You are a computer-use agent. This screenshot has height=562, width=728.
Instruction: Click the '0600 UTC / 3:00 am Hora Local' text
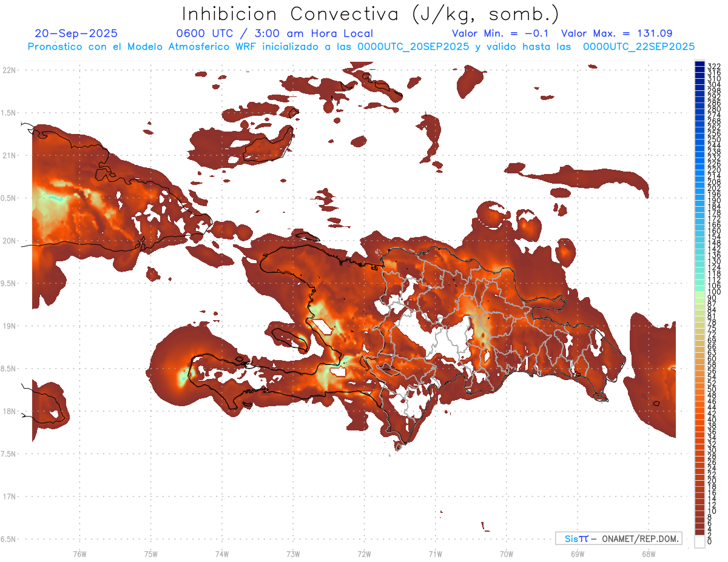tap(274, 33)
